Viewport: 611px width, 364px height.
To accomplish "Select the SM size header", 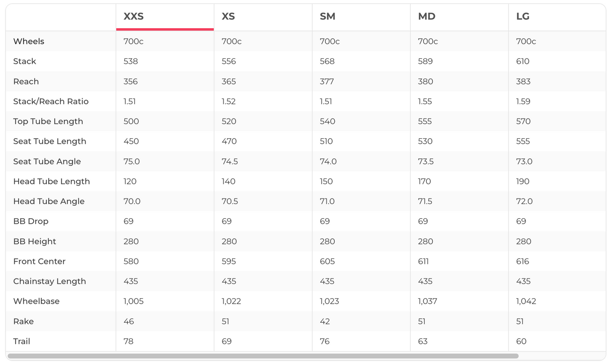I will tap(328, 17).
